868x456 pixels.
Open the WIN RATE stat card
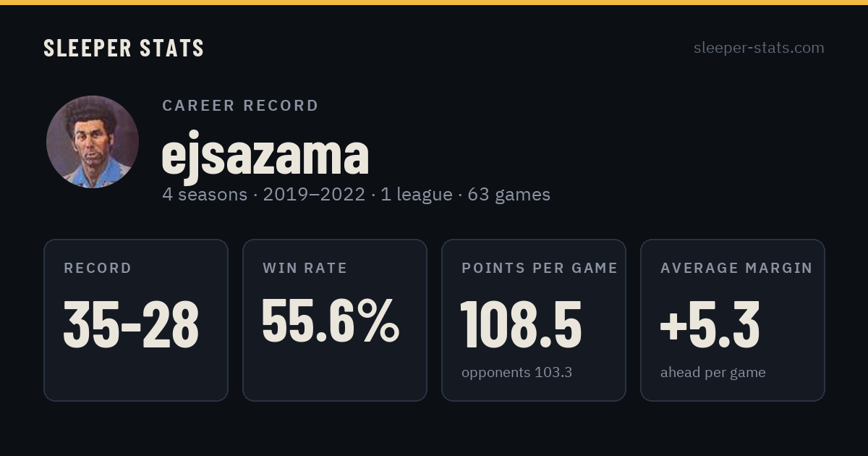pyautogui.click(x=335, y=320)
